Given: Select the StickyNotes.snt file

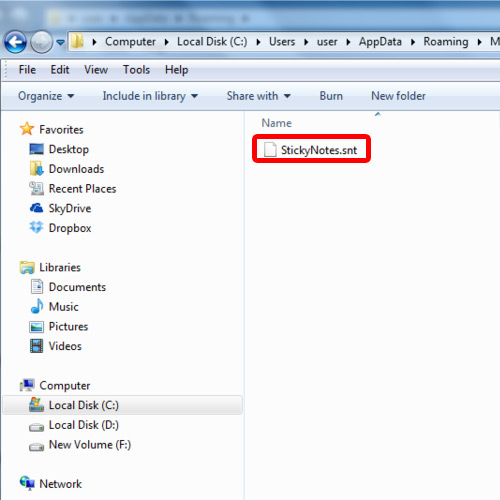Looking at the screenshot, I should 311,150.
